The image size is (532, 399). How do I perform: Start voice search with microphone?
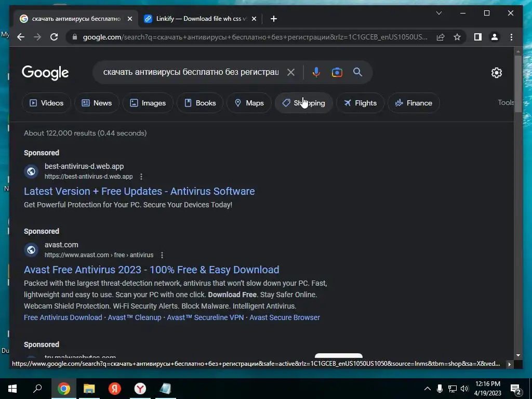pyautogui.click(x=316, y=72)
